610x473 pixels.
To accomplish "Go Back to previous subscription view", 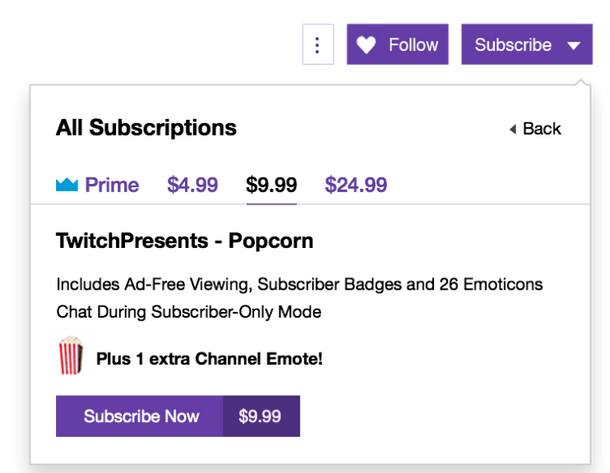I will (x=535, y=129).
